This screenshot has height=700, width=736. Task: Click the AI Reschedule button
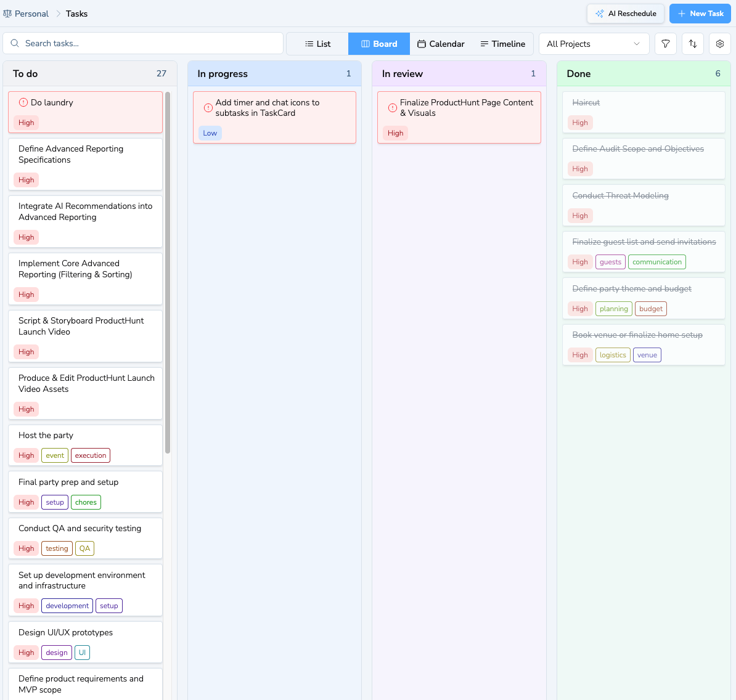(625, 14)
